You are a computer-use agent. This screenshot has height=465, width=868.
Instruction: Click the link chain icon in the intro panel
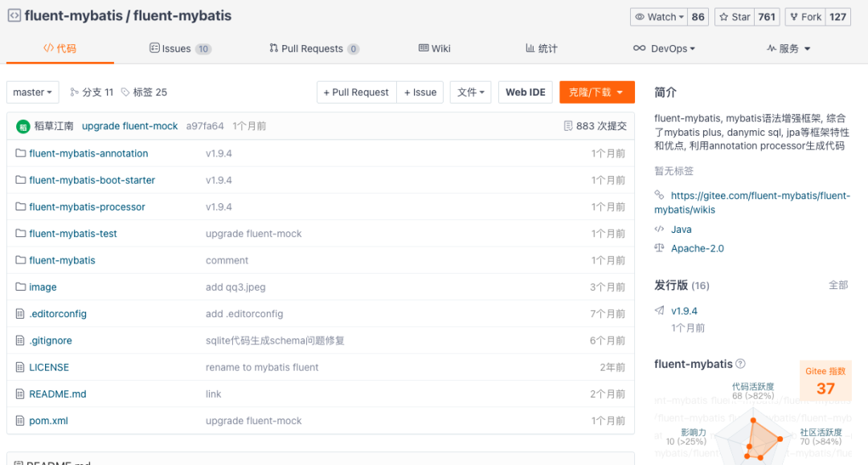(x=659, y=194)
